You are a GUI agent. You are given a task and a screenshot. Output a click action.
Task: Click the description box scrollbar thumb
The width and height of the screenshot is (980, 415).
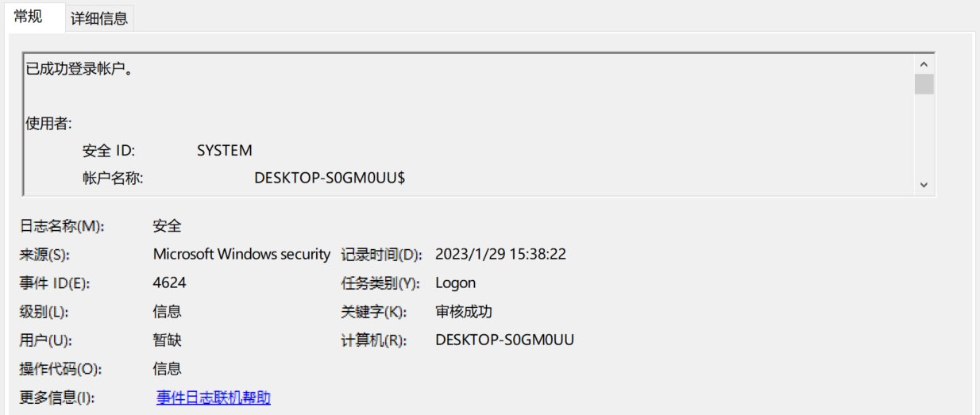pos(924,84)
